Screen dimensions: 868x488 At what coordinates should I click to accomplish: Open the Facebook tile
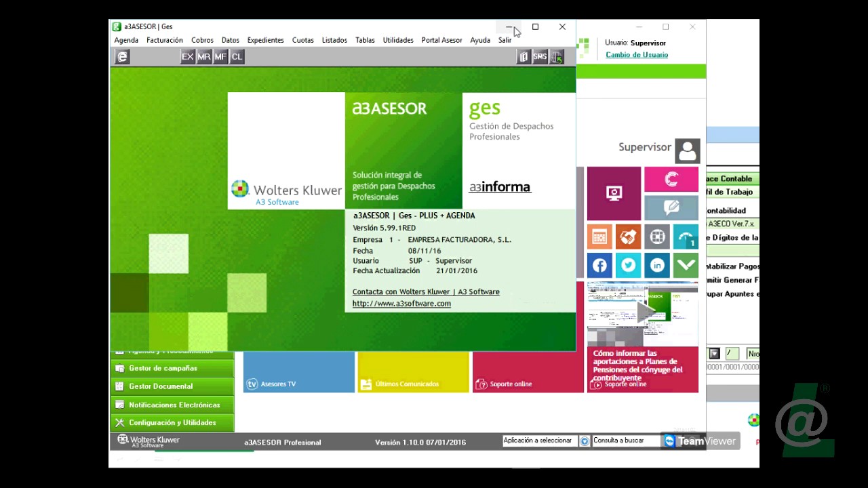[x=599, y=266]
